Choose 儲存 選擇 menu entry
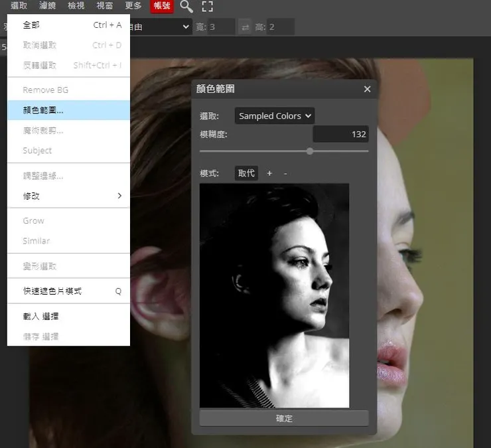 68,336
